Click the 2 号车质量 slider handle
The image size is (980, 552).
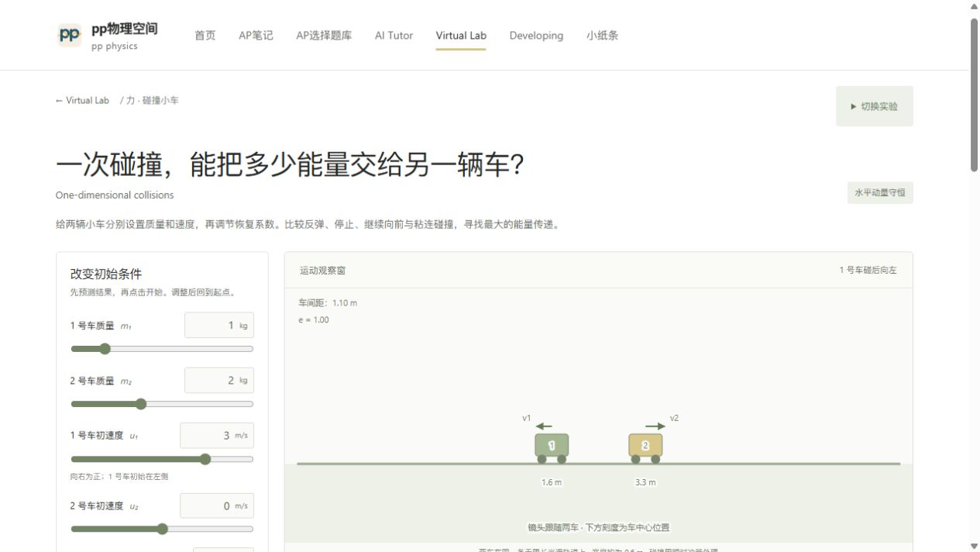(141, 404)
